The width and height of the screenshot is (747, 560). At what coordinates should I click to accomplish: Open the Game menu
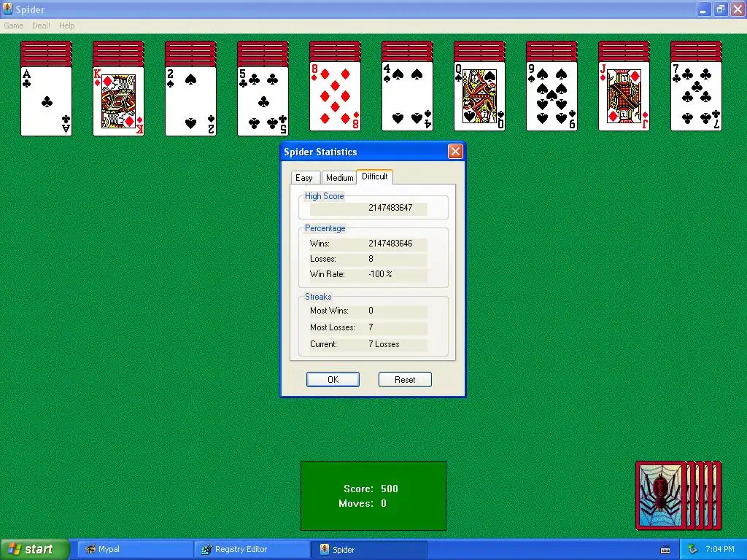13,26
